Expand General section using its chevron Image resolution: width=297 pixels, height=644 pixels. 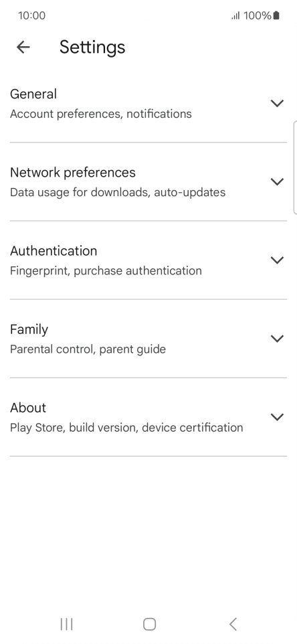pos(278,103)
